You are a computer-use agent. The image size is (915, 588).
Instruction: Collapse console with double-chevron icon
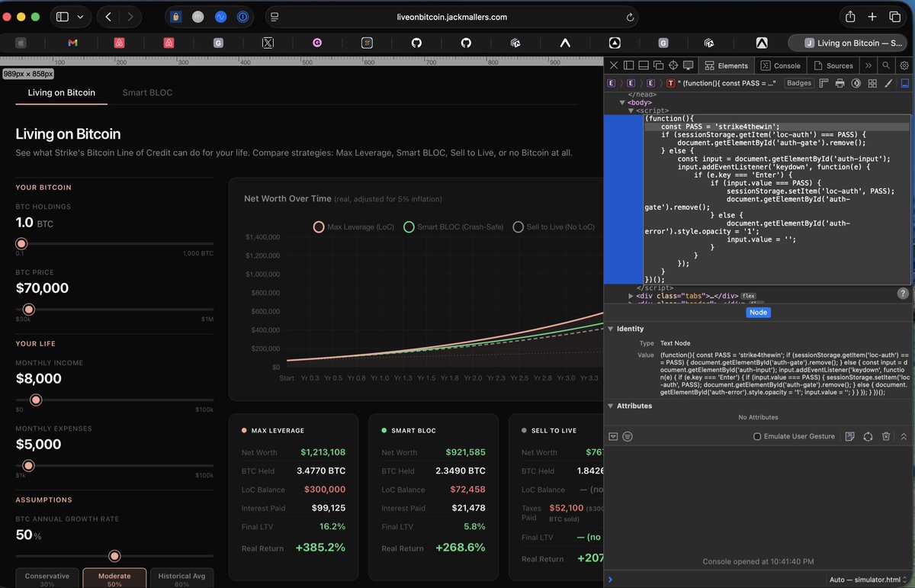(904, 436)
